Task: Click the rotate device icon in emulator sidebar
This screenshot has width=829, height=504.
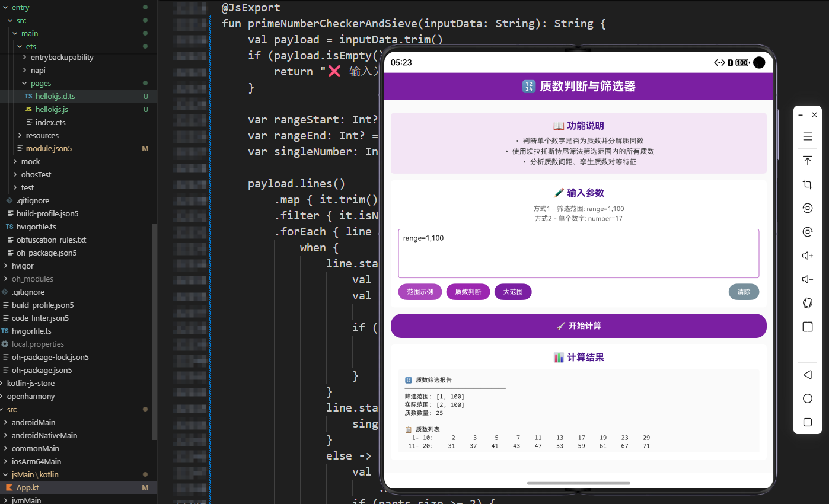Action: click(x=807, y=208)
